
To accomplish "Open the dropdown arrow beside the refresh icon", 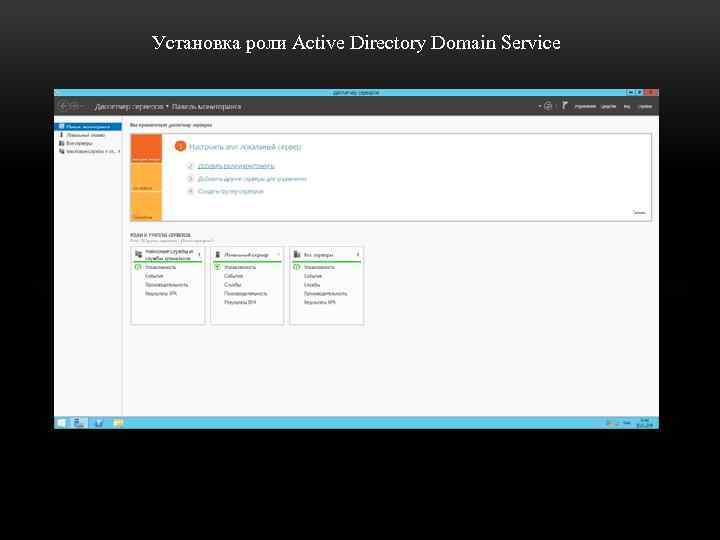I will tap(540, 106).
